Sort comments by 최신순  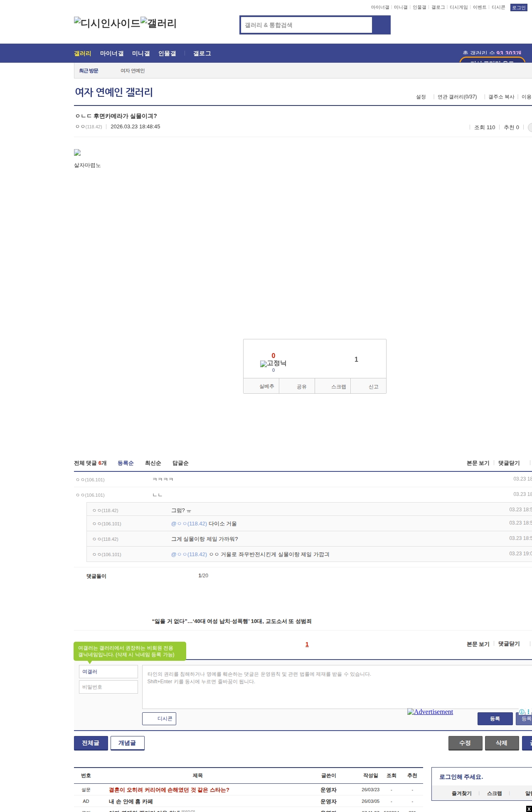(153, 463)
